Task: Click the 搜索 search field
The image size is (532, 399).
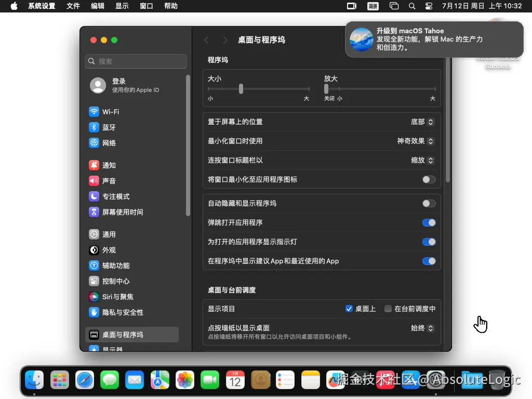Action: (x=136, y=61)
